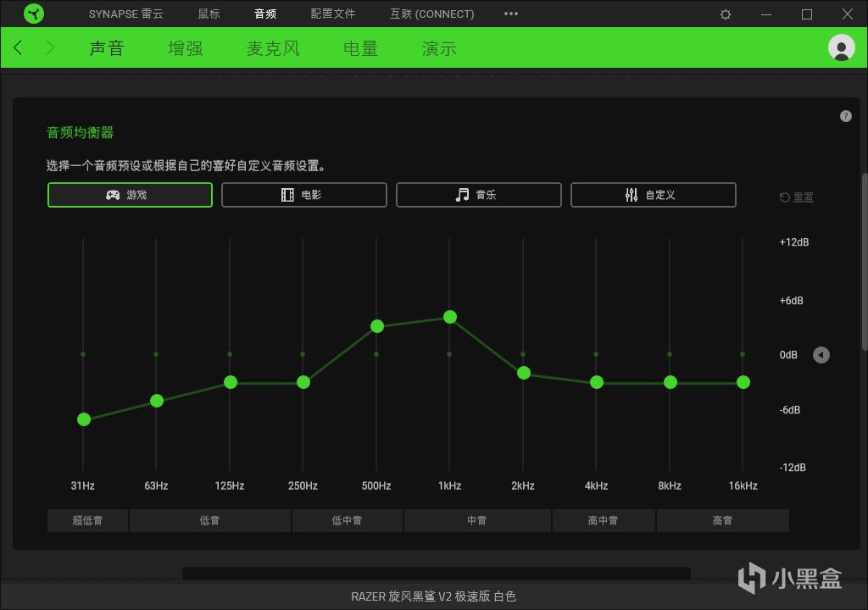Click the vertical scrollbar on the right
The height and width of the screenshot is (610, 868).
(x=864, y=254)
